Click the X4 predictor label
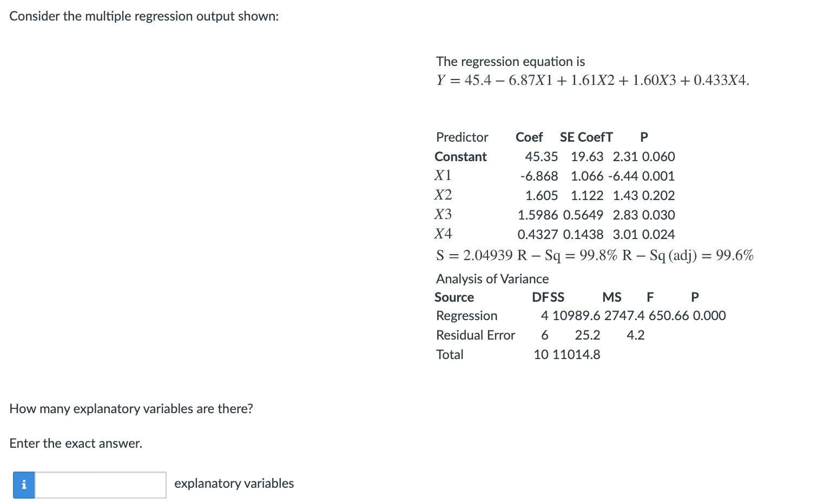 tap(443, 233)
